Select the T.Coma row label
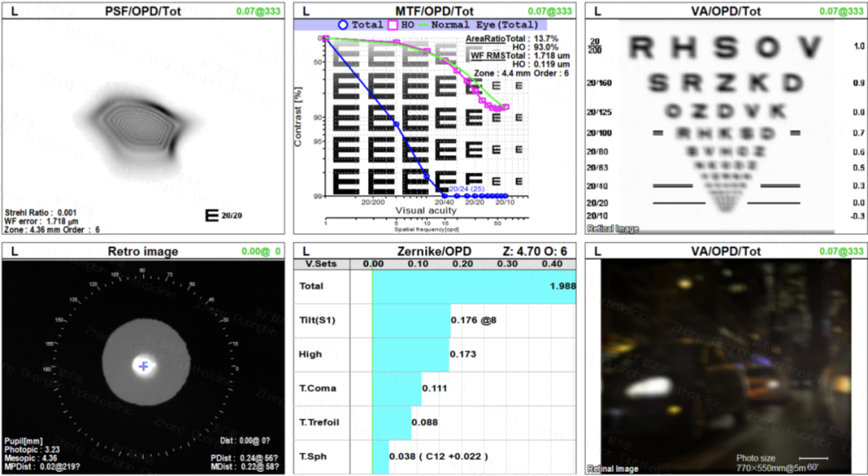This screenshot has height=476, width=868. (317, 388)
